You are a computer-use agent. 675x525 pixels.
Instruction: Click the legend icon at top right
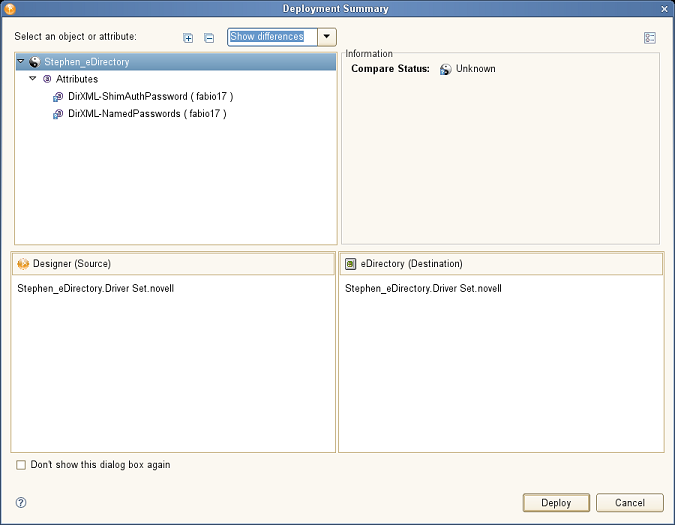pyautogui.click(x=650, y=38)
